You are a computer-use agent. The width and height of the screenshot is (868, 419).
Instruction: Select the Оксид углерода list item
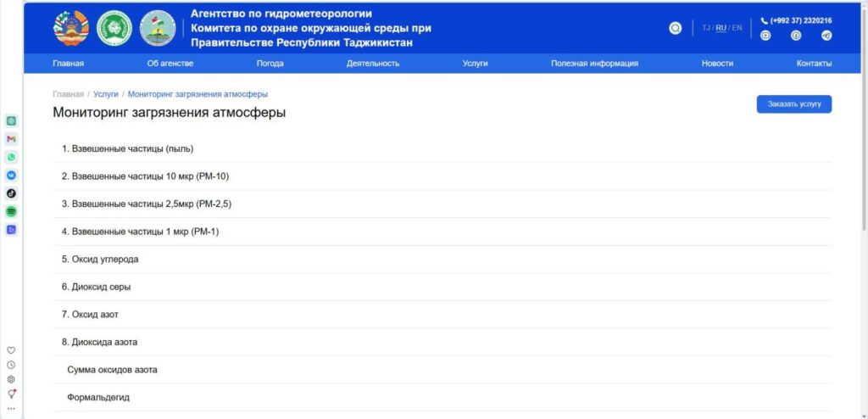[x=100, y=260]
